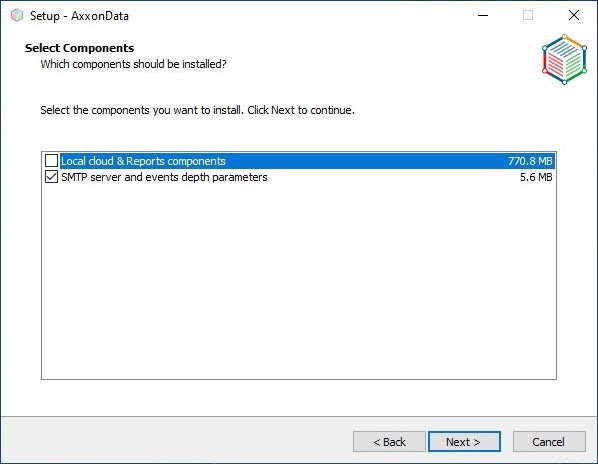Click the 'Which components should be installed?' text
The width and height of the screenshot is (598, 464).
coord(133,64)
